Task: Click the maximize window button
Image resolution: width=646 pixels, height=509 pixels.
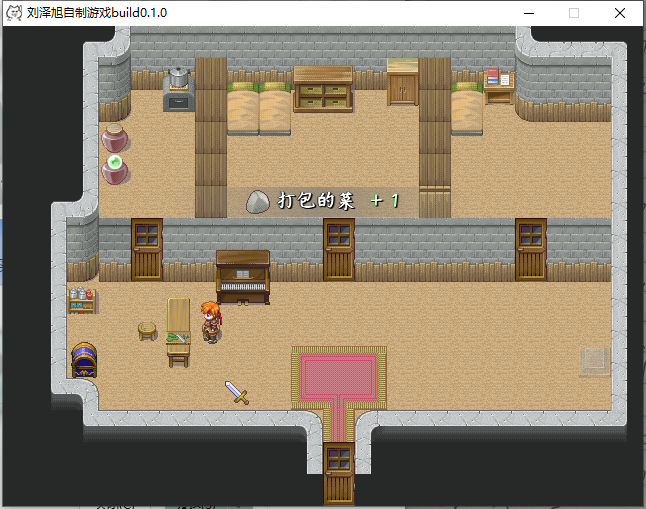Action: (x=574, y=13)
